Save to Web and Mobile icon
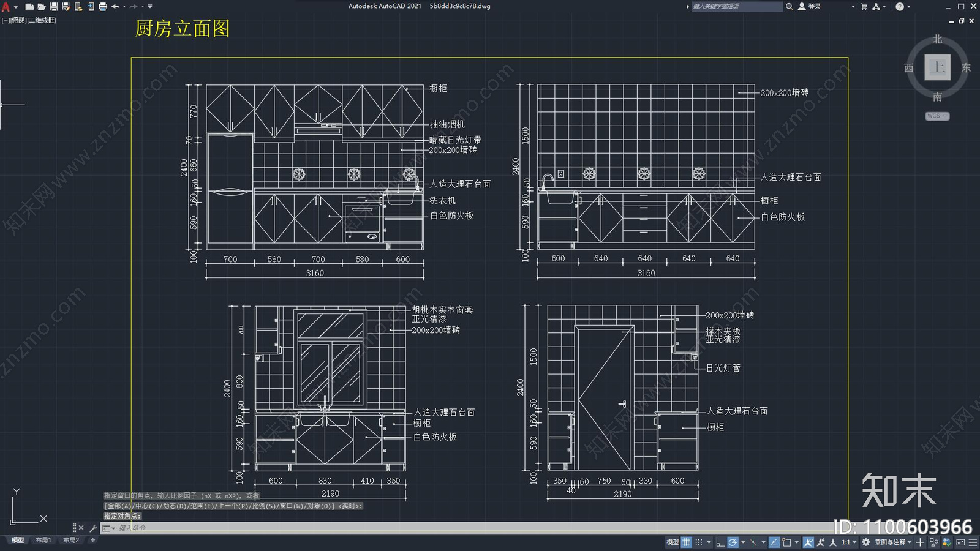 tap(91, 7)
